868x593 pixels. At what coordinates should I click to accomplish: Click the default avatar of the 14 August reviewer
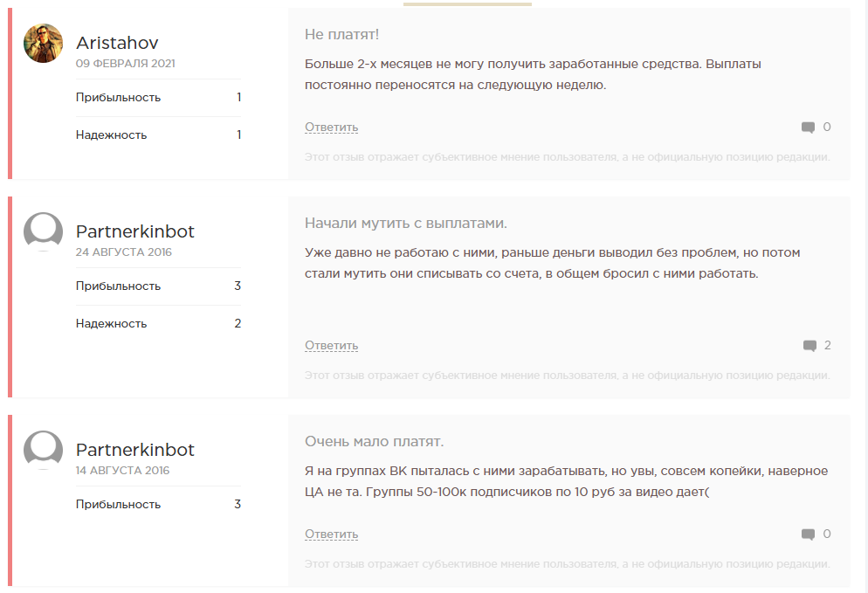(43, 450)
